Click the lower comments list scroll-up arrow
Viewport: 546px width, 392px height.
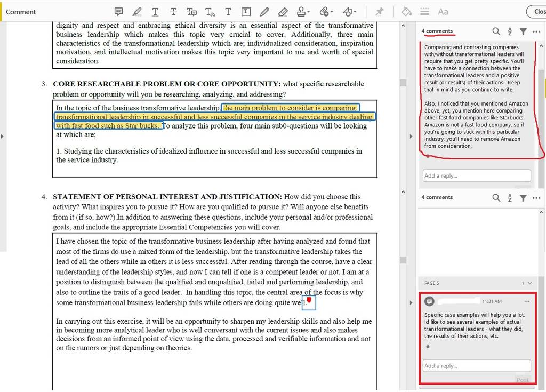coord(541,212)
